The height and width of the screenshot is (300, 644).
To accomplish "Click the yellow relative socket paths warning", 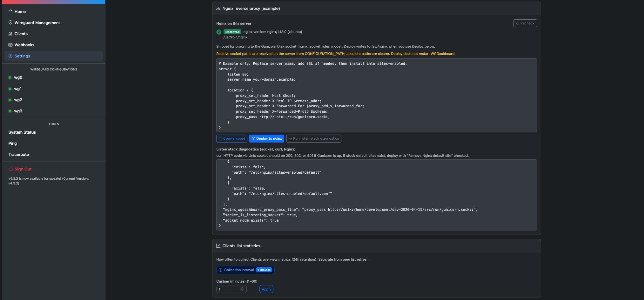I will pos(336,54).
